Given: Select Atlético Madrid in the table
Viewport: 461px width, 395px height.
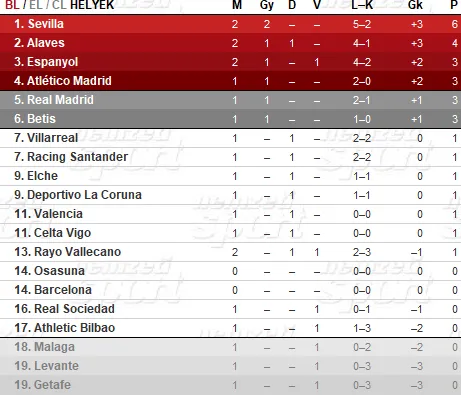Looking at the screenshot, I should (230, 81).
